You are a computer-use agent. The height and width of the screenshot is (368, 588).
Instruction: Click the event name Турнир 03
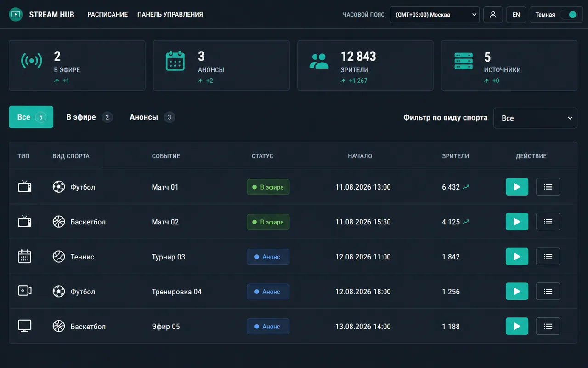[168, 257]
